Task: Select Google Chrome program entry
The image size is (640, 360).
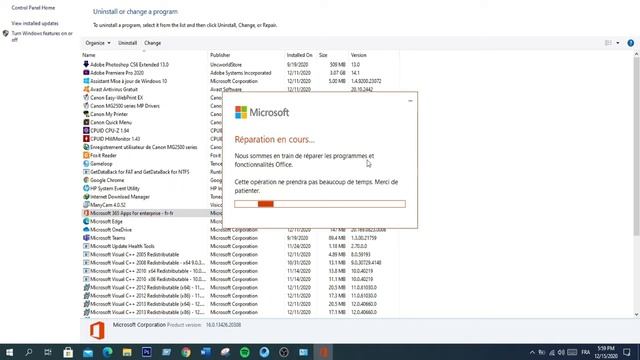Action: click(107, 180)
